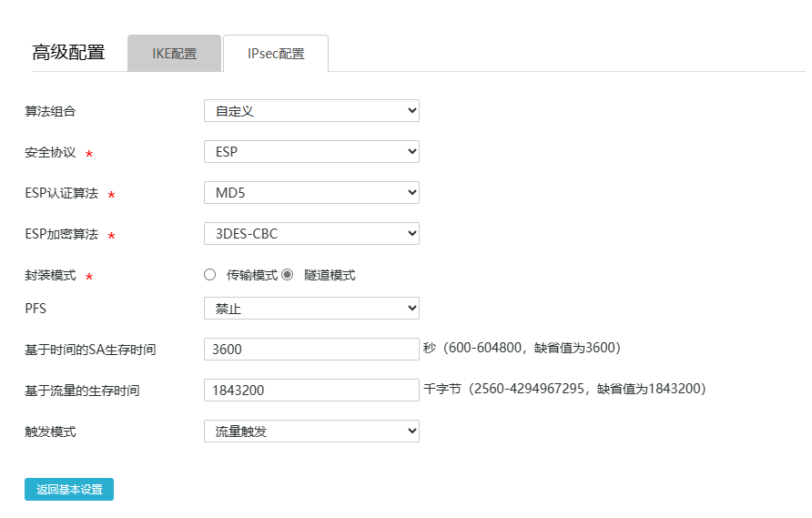812x518 pixels.
Task: Click the 高级配置 heading
Action: pos(68,53)
